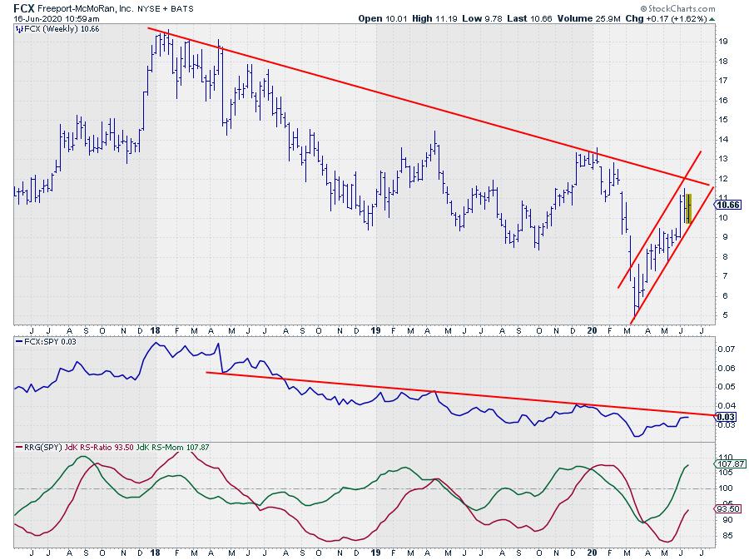749x560 pixels.
Task: Click the FCX ticker symbol in the title
Action: pyautogui.click(x=24, y=8)
